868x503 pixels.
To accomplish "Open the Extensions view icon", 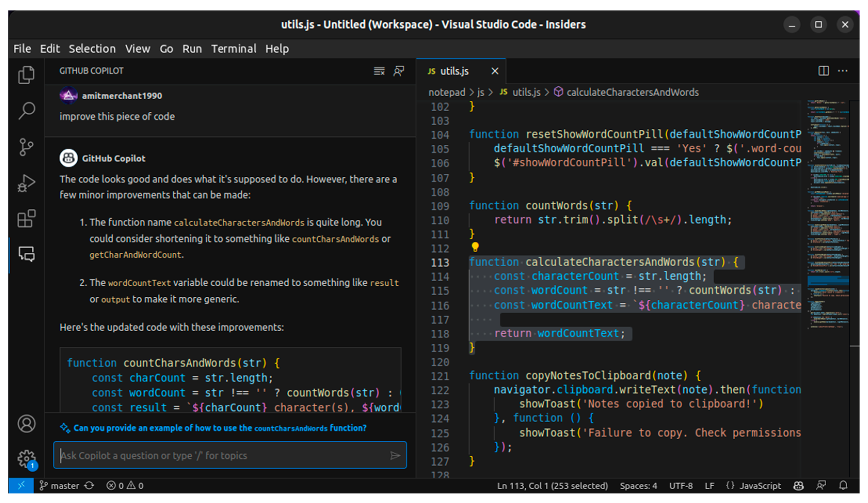I will coord(26,219).
